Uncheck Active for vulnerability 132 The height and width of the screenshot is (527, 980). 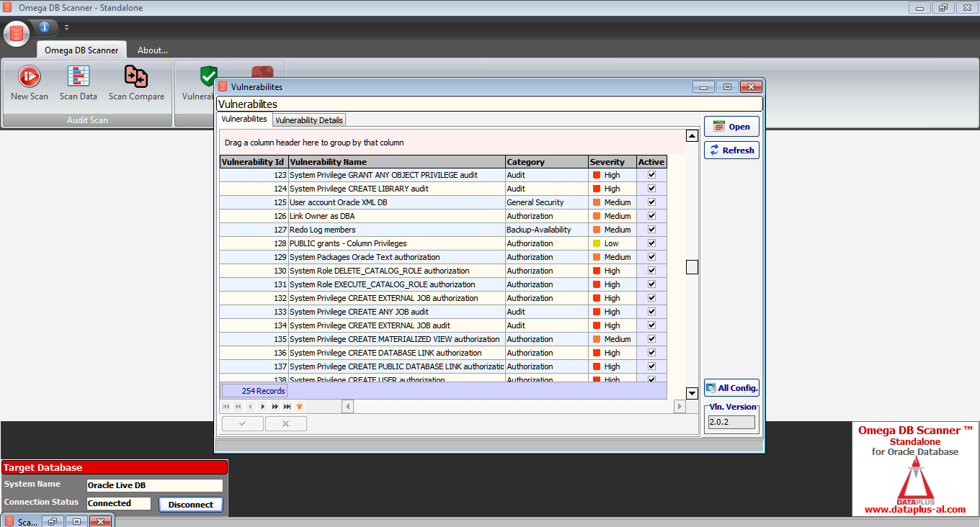(x=651, y=298)
